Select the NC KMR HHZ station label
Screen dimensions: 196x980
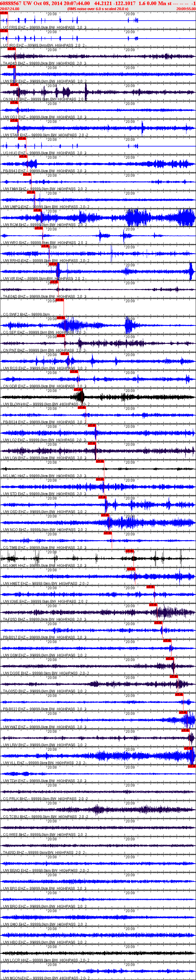coord(45,565)
